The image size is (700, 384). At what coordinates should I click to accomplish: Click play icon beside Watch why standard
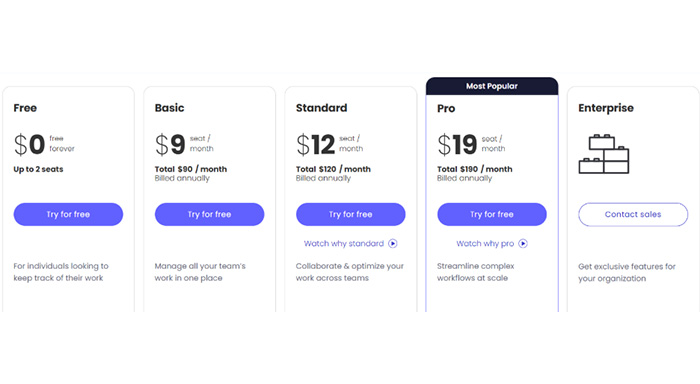pyautogui.click(x=392, y=243)
